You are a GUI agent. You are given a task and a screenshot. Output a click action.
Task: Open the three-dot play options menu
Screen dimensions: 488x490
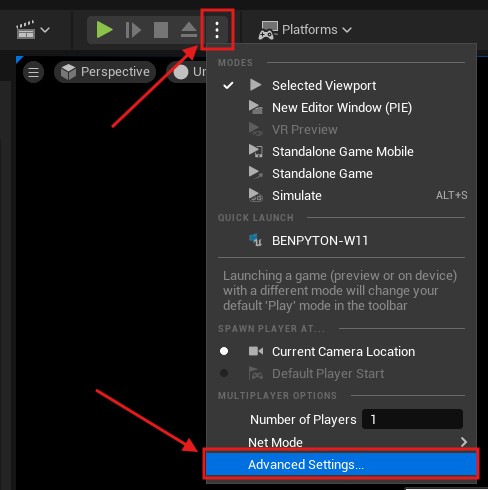coord(217,30)
